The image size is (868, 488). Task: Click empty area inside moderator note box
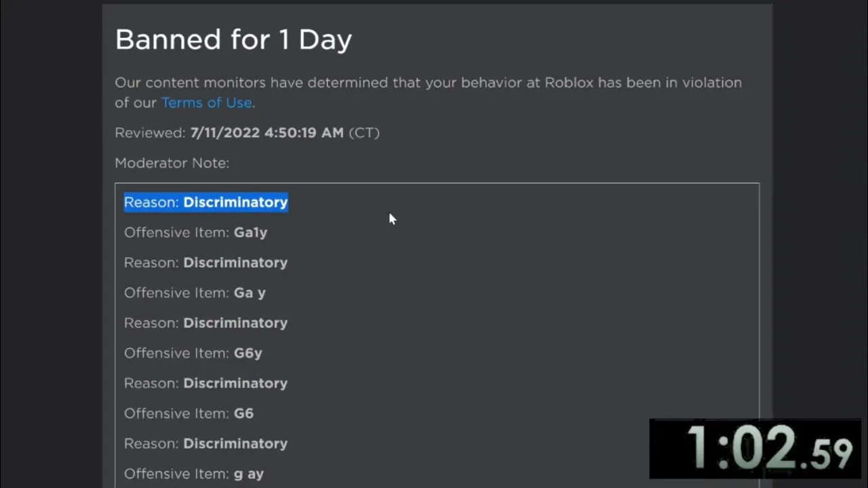(x=529, y=325)
